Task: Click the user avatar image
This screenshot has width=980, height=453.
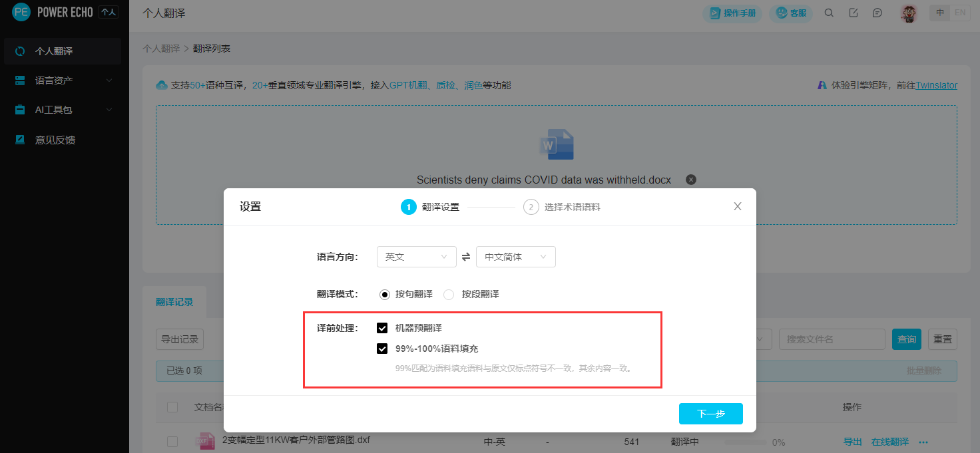Action: click(x=908, y=13)
